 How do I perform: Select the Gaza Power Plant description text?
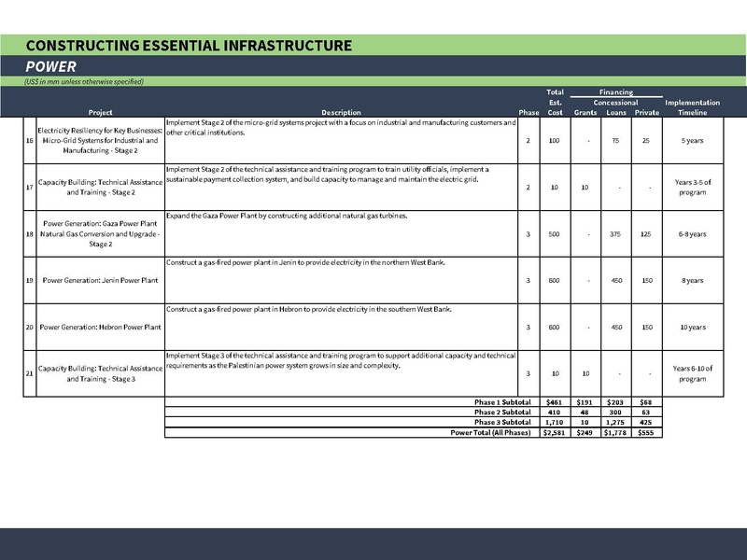click(289, 216)
